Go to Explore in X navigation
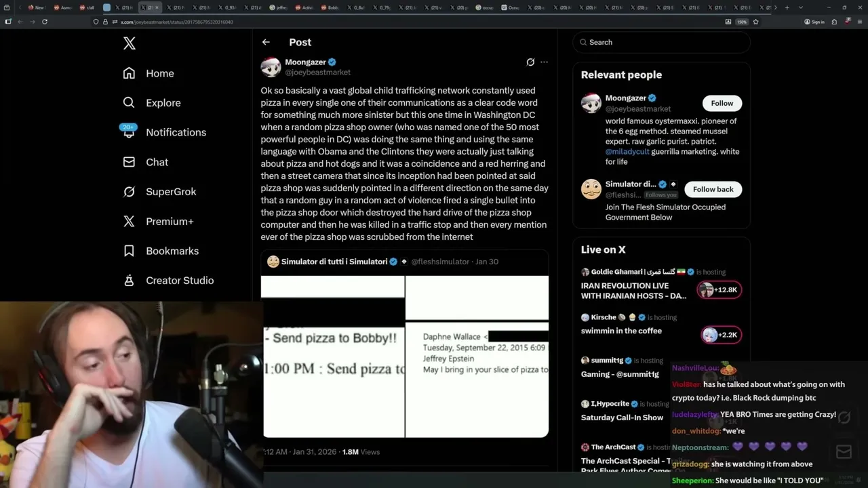The image size is (868, 488). [x=163, y=103]
